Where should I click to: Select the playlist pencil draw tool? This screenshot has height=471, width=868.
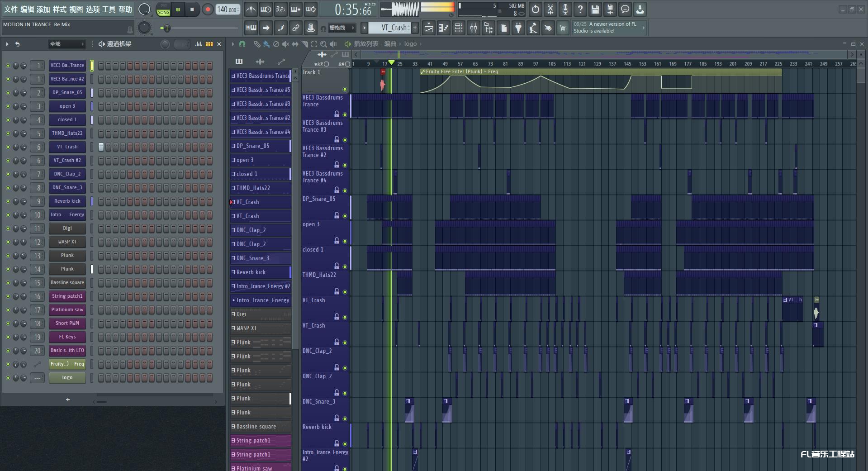[257, 44]
